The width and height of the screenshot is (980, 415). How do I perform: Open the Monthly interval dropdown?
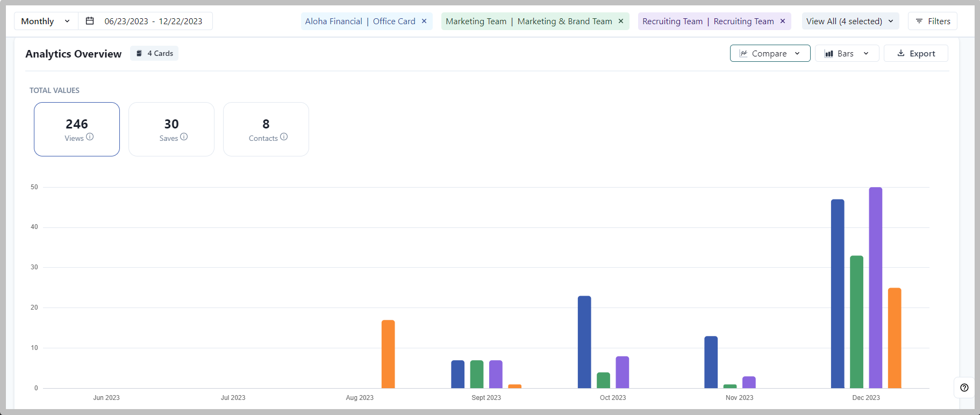pos(46,21)
